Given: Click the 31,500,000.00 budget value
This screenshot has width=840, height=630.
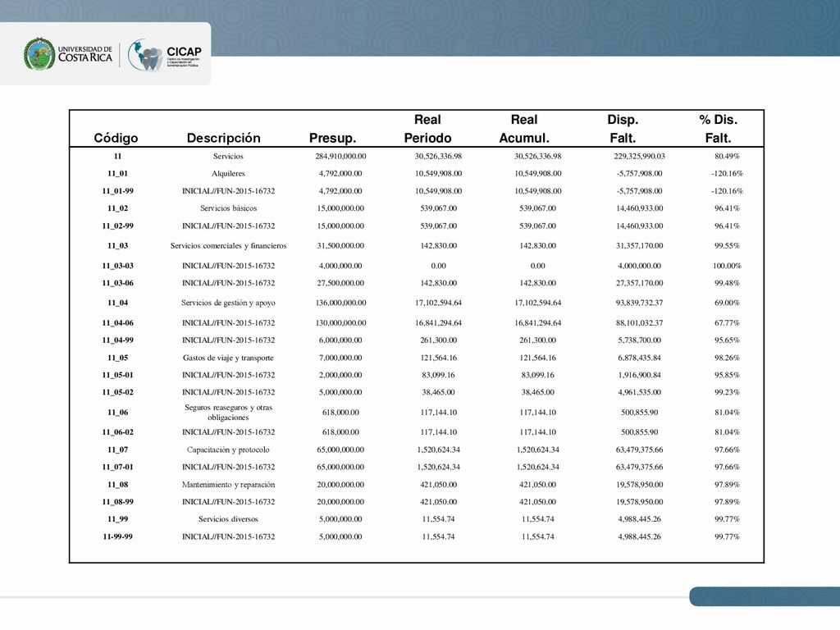Looking at the screenshot, I should (340, 246).
